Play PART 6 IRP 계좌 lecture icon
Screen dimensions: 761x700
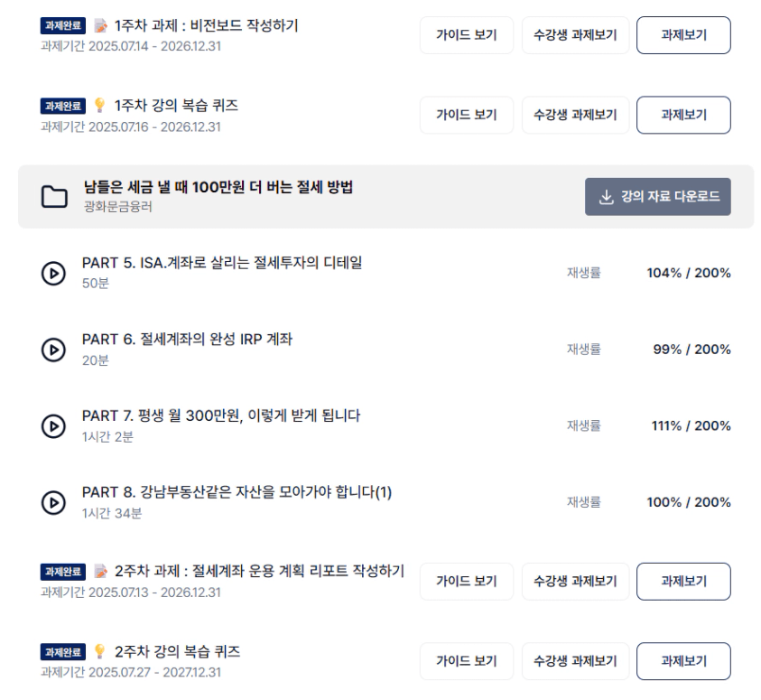click(53, 350)
